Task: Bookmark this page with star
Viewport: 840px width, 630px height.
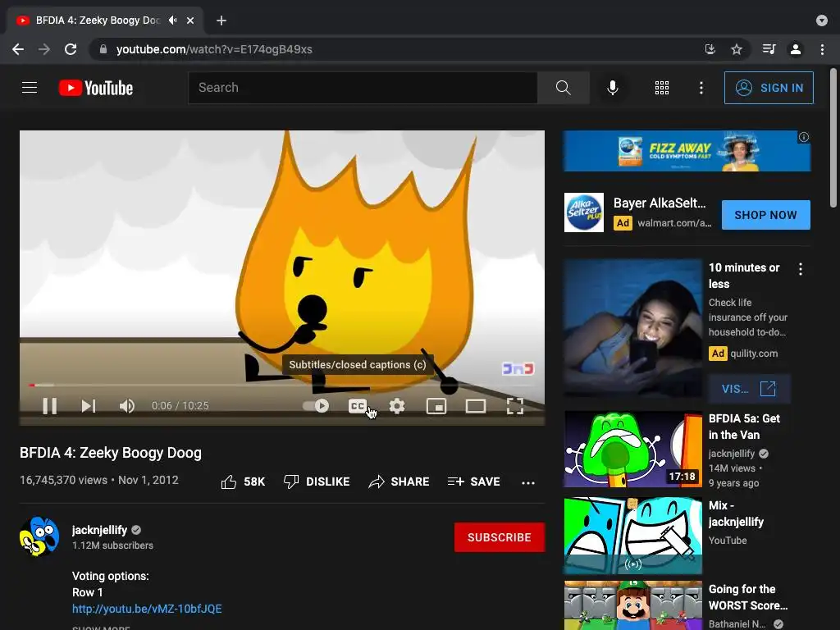Action: tap(737, 49)
